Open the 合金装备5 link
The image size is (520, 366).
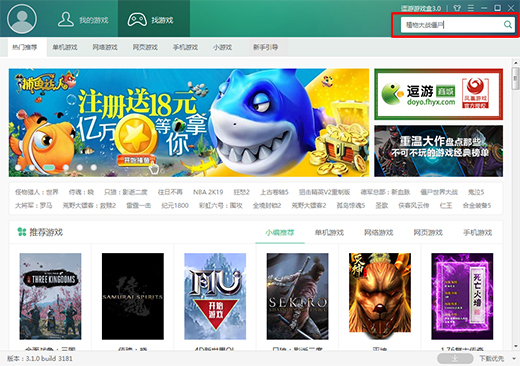477,205
